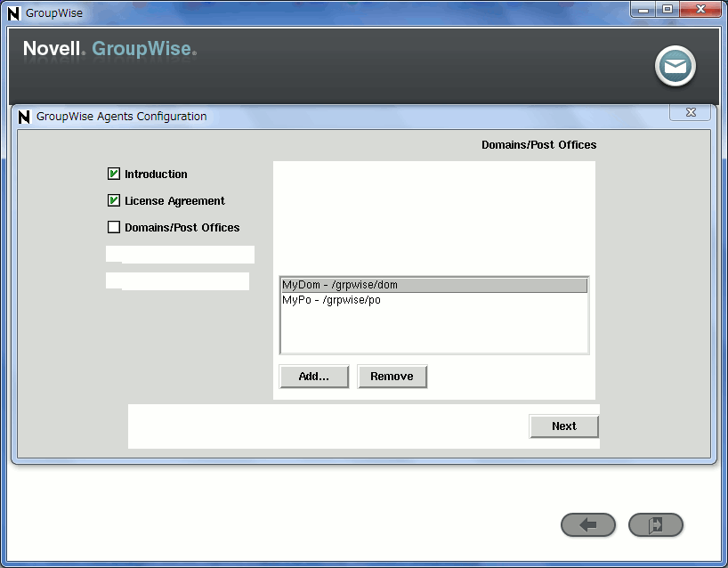The width and height of the screenshot is (728, 568).
Task: Click the Domains/Post Offices step label in sidebar
Action: (182, 228)
